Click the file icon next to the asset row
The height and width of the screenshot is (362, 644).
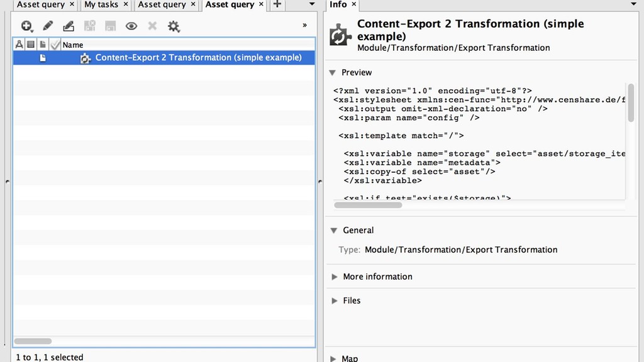(42, 57)
